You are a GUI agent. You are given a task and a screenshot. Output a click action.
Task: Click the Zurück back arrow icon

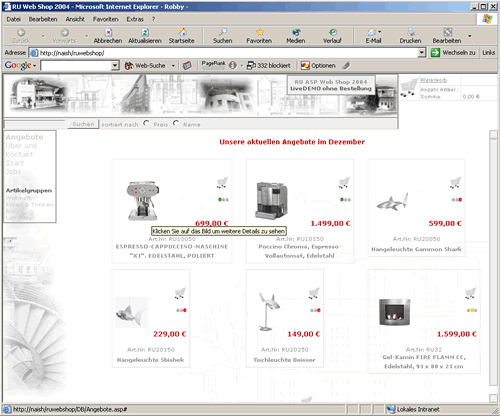pos(21,33)
